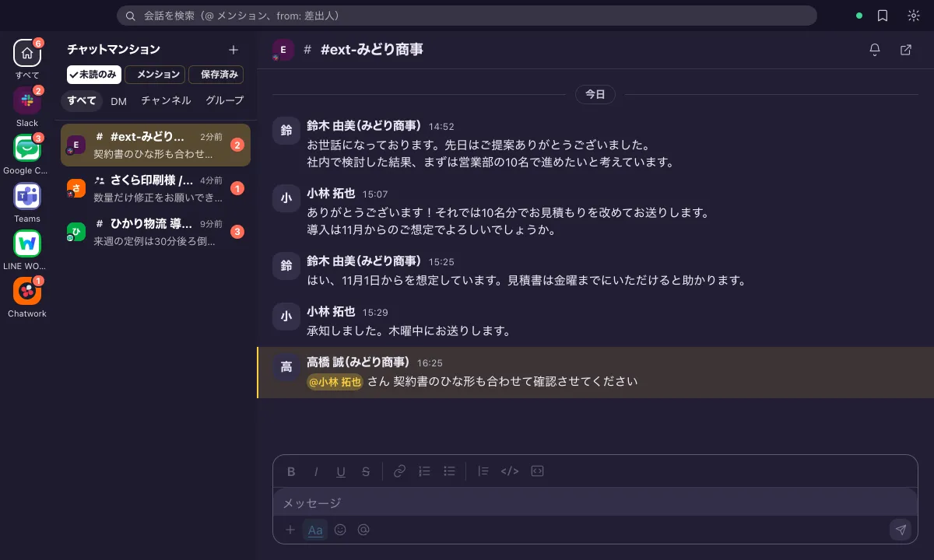
Task: Open the Chatwork service icon
Action: click(x=27, y=291)
